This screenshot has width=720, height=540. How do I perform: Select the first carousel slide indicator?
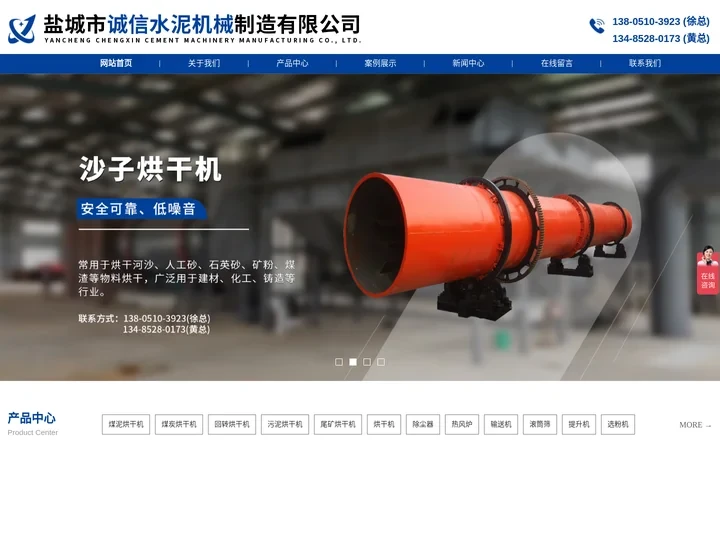pos(339,362)
